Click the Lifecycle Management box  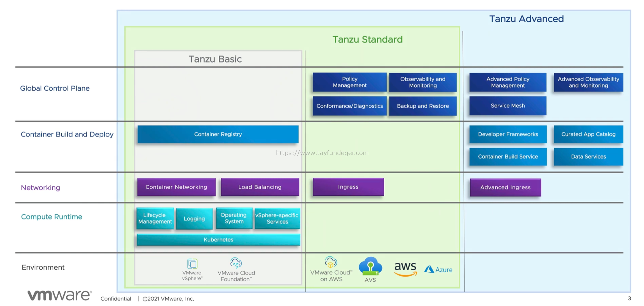(155, 218)
